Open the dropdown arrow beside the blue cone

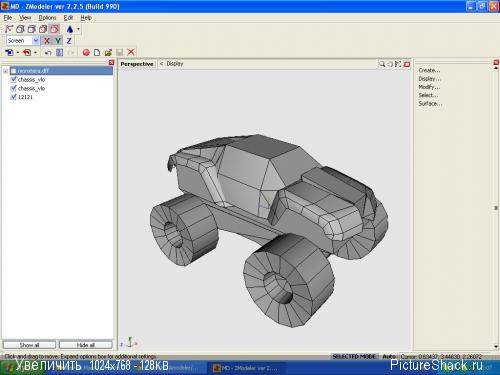click(78, 29)
